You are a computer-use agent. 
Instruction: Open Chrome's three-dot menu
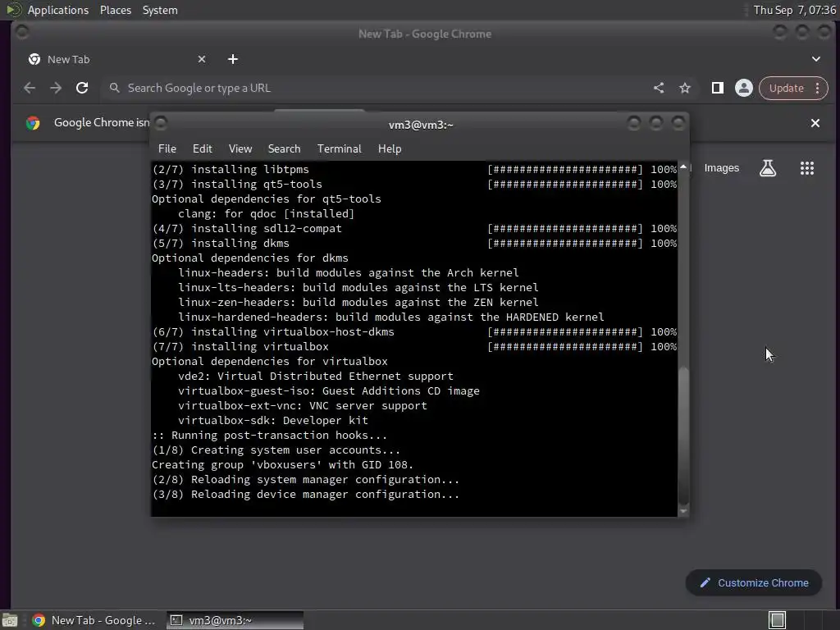pos(818,88)
